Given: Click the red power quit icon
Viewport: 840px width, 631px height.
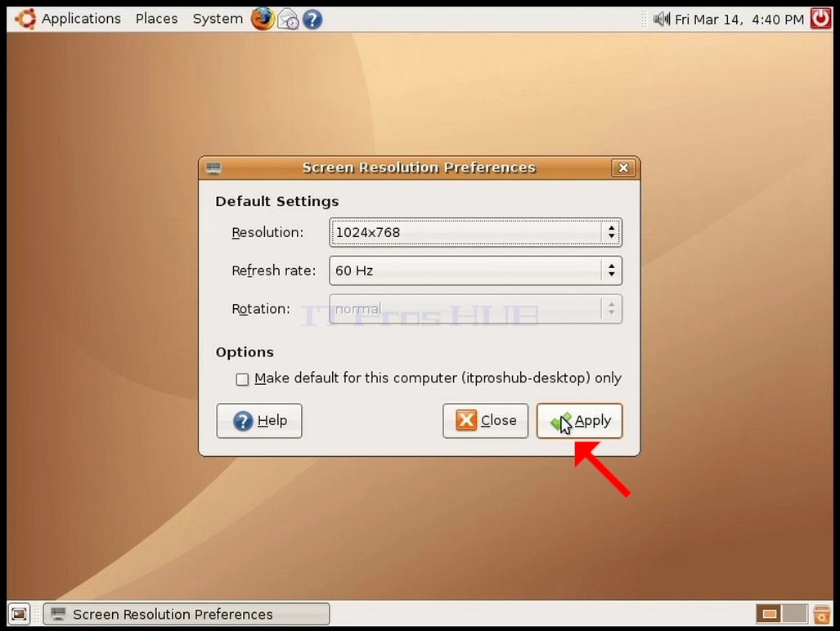Looking at the screenshot, I should pos(820,19).
